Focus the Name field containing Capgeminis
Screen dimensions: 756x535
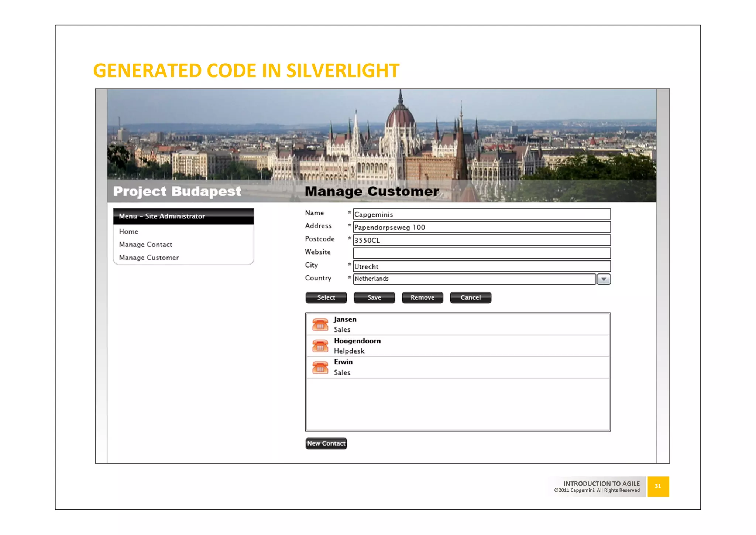(x=482, y=214)
